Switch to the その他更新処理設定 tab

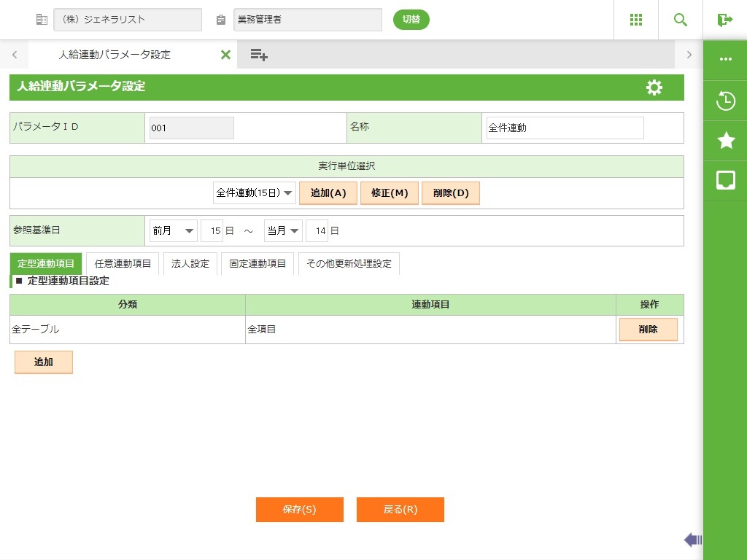tap(349, 263)
